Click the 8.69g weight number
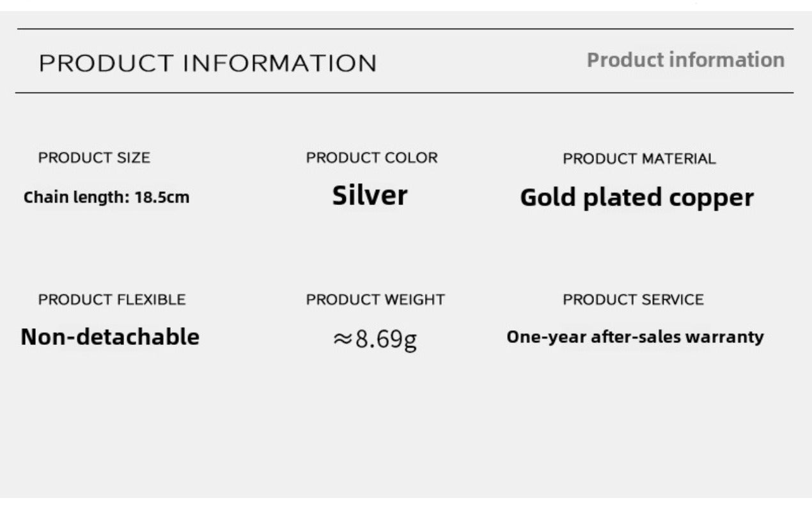The height and width of the screenshot is (511, 812). click(386, 339)
